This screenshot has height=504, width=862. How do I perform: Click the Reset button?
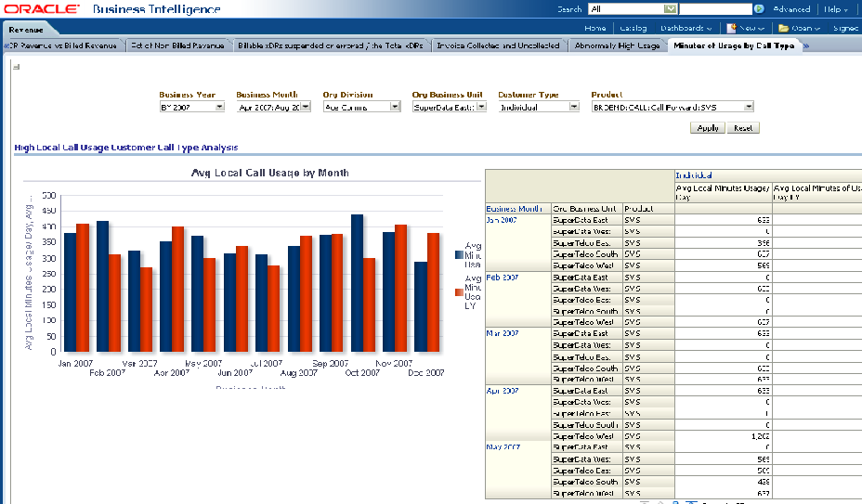pyautogui.click(x=743, y=128)
